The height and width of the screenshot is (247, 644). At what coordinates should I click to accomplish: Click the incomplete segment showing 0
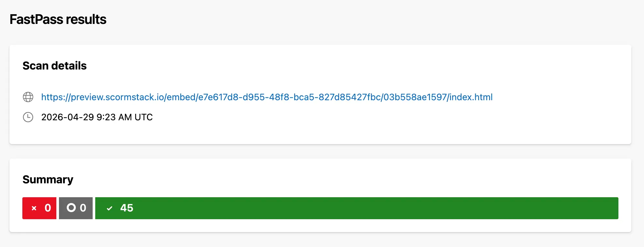(75, 208)
